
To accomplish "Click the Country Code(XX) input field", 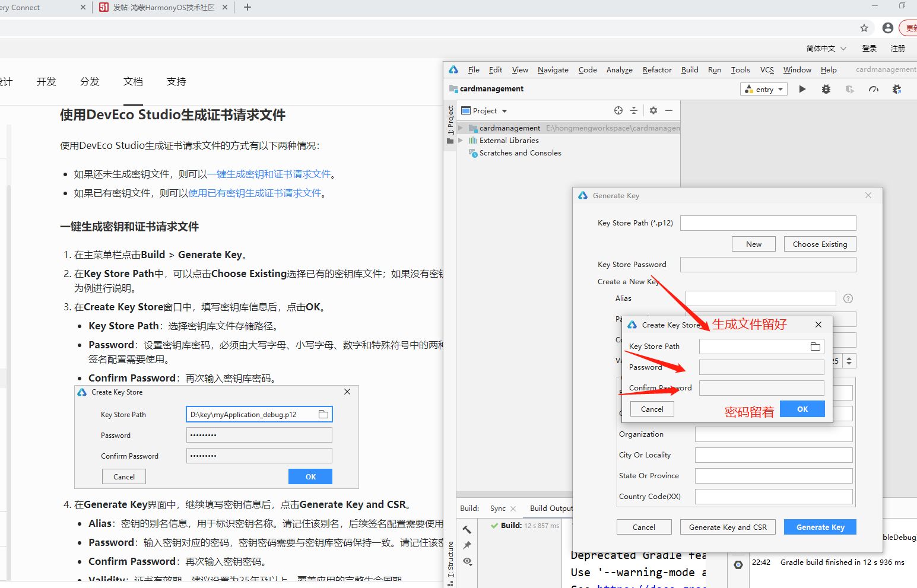I will [774, 497].
